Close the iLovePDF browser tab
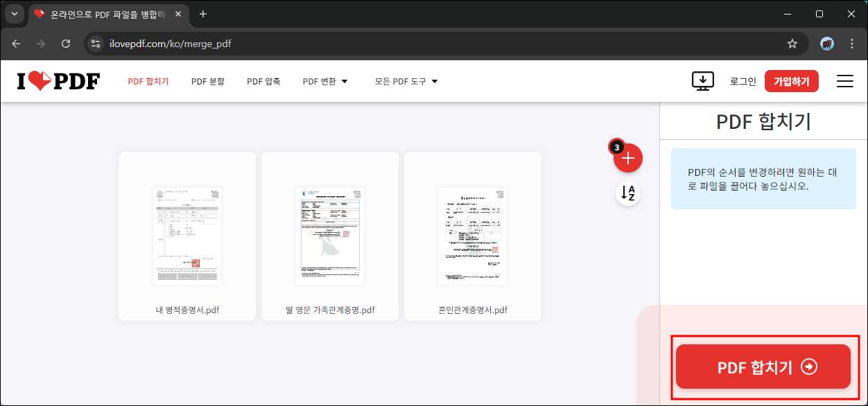The height and width of the screenshot is (406, 868). pyautogui.click(x=180, y=14)
